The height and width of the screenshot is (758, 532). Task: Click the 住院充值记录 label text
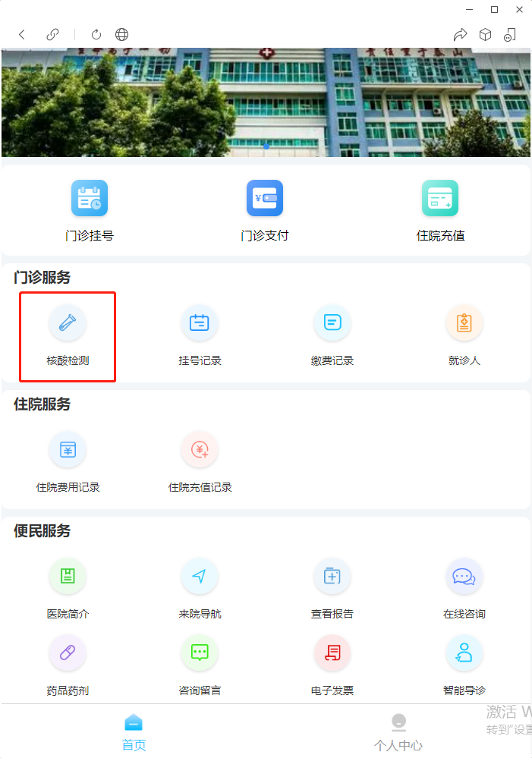pyautogui.click(x=200, y=487)
